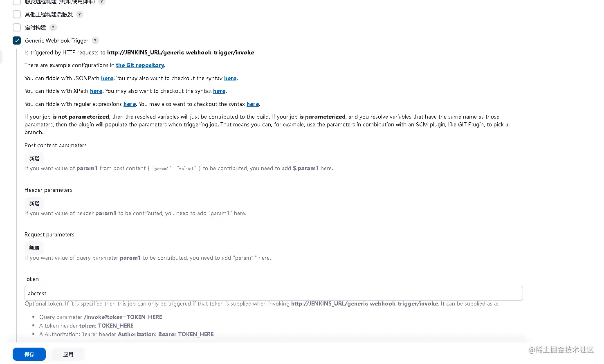Image resolution: width=604 pixels, height=364 pixels.
Task: Click 新增 under Header parameters
Action: (34, 203)
